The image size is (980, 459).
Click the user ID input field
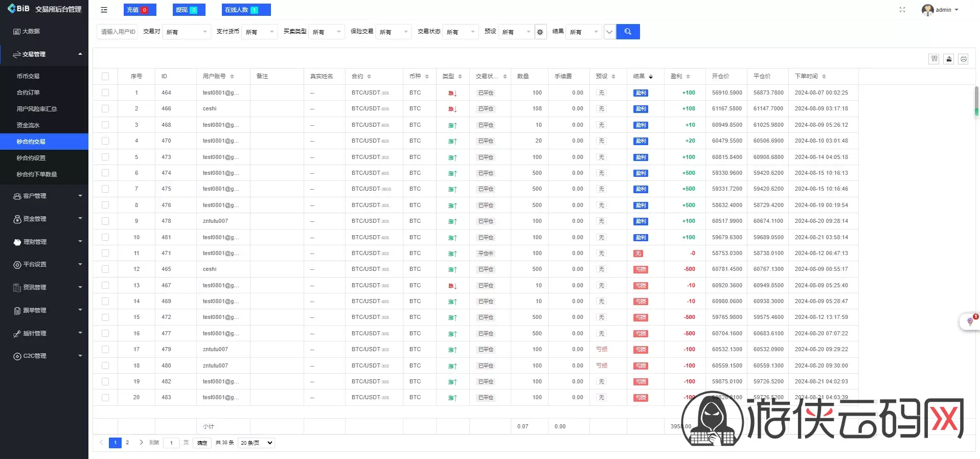[117, 32]
